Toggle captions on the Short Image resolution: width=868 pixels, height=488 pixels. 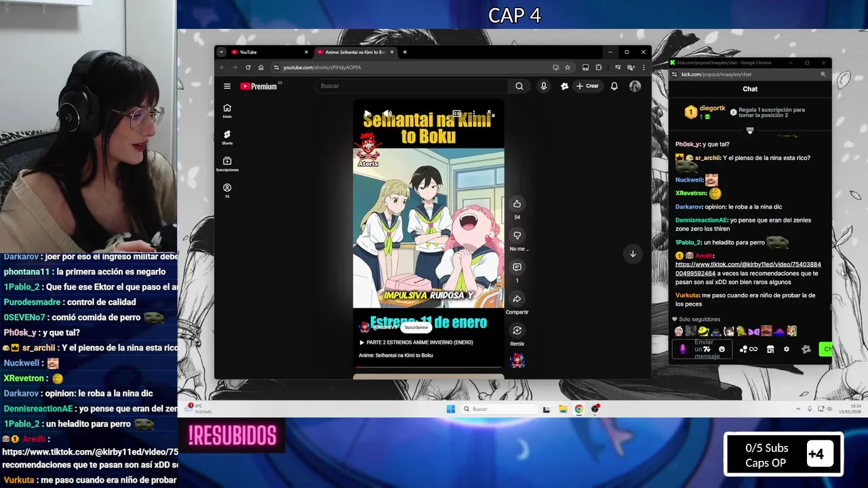pos(457,114)
